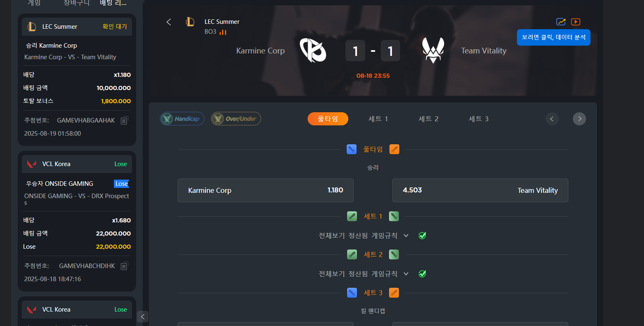Image resolution: width=644 pixels, height=326 pixels.
Task: Click the Karmine Corp team logo
Action: (x=313, y=50)
